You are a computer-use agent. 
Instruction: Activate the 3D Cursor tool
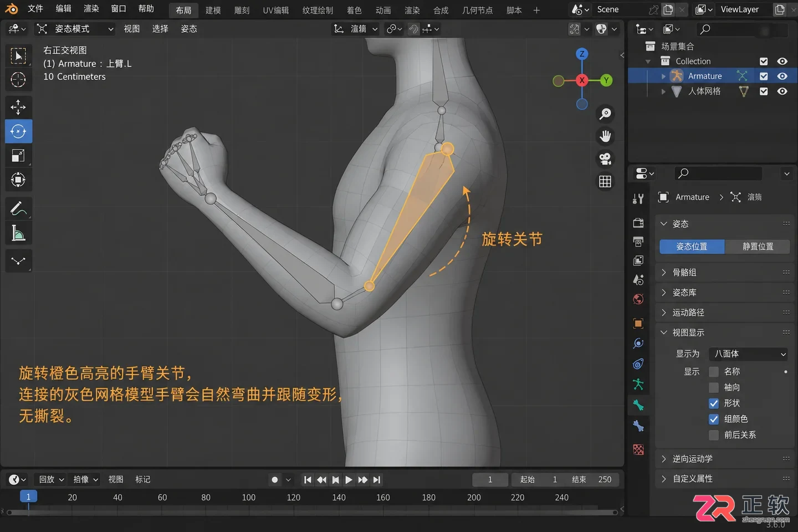click(x=18, y=80)
